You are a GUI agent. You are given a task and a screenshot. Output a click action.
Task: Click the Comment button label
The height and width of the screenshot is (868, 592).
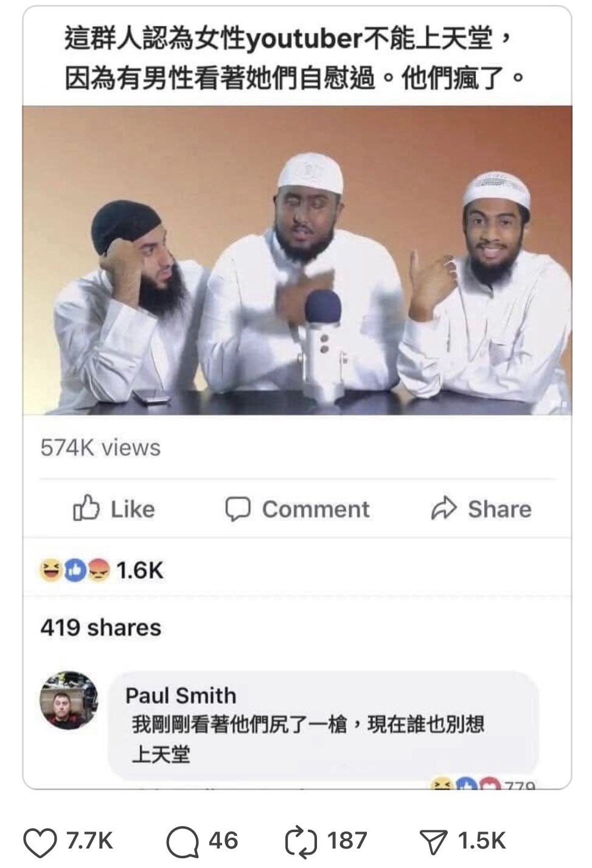(x=316, y=509)
